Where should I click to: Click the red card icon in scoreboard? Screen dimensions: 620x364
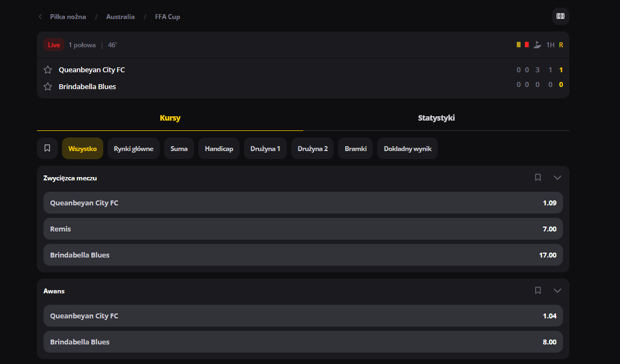tap(527, 45)
